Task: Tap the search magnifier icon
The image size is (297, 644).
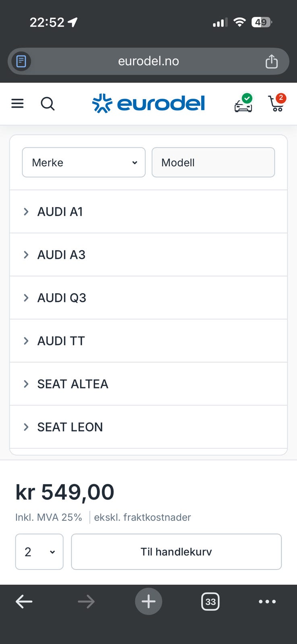Action: (47, 104)
